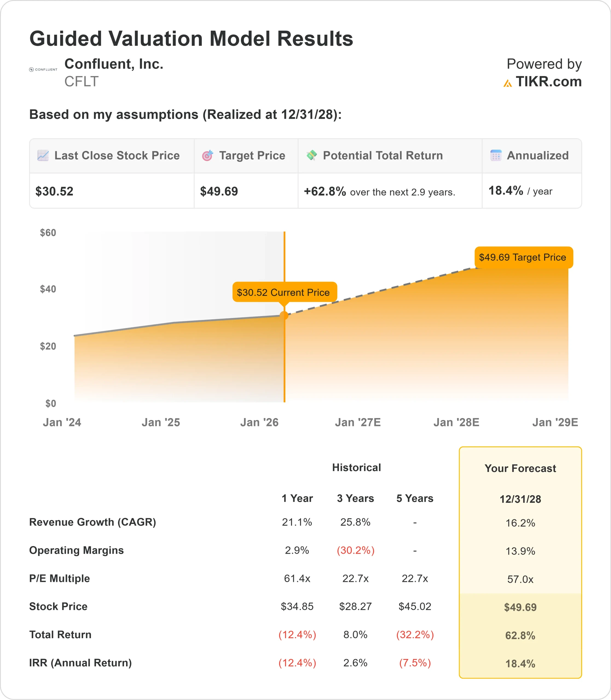Select the 3 Years historical column header

click(x=355, y=498)
